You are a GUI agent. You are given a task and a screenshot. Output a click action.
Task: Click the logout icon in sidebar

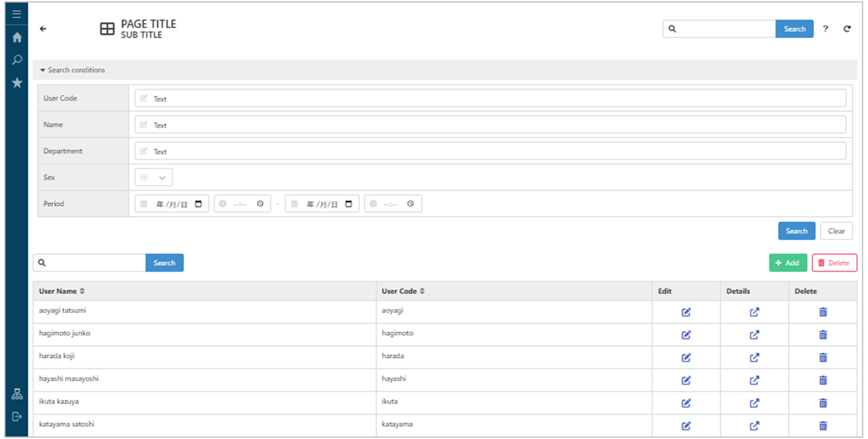point(17,416)
